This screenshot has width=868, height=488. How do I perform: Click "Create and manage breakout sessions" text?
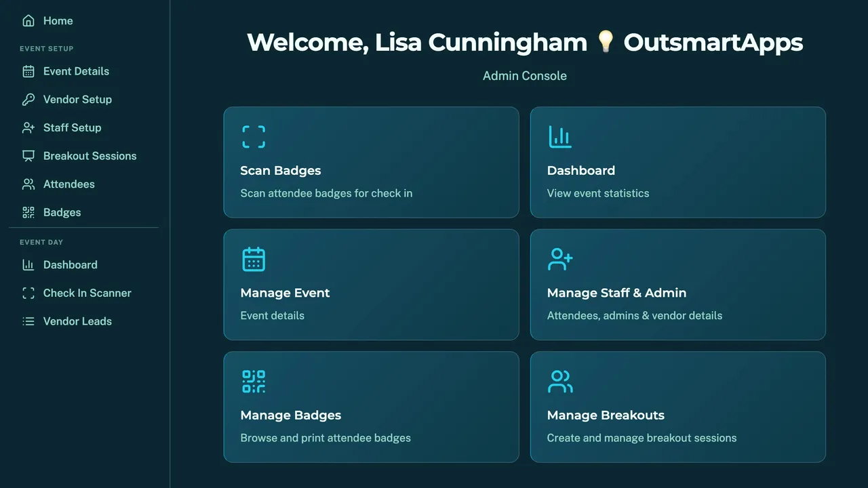click(642, 438)
